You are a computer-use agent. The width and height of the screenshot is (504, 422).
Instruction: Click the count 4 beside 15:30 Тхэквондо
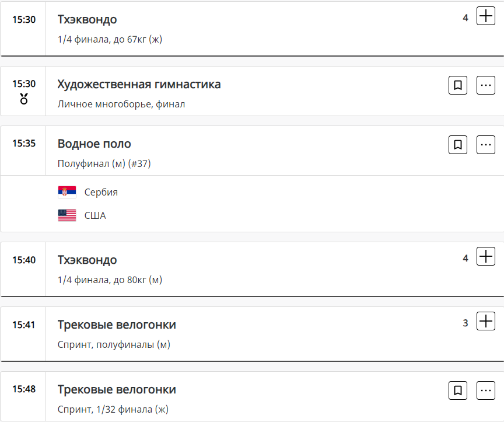(x=466, y=18)
